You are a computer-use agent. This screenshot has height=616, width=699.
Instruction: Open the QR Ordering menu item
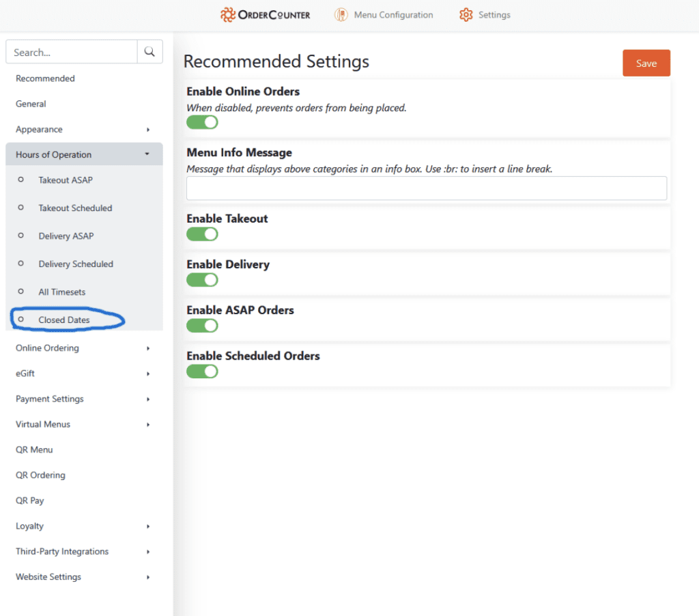(x=40, y=475)
